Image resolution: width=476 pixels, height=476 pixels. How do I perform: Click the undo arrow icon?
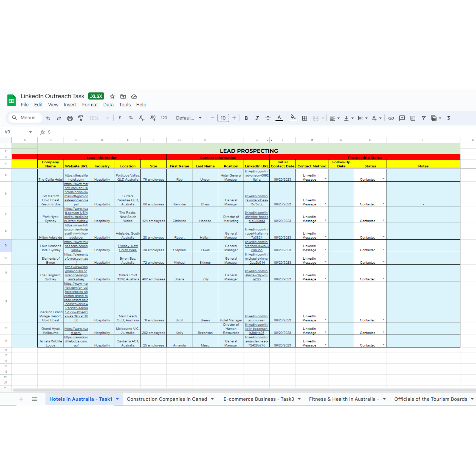pos(48,118)
